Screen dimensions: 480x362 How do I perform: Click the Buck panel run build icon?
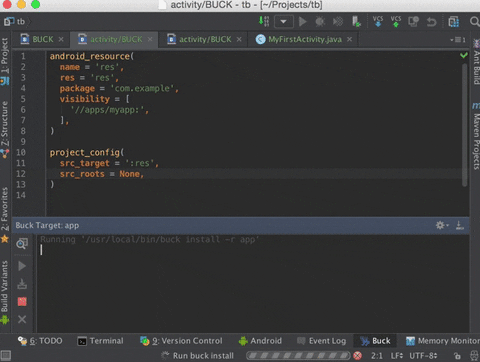(x=22, y=266)
